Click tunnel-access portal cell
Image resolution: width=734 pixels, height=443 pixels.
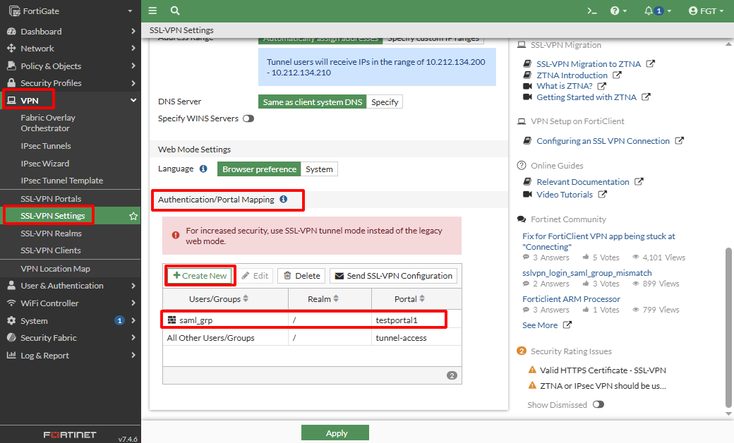(401, 338)
